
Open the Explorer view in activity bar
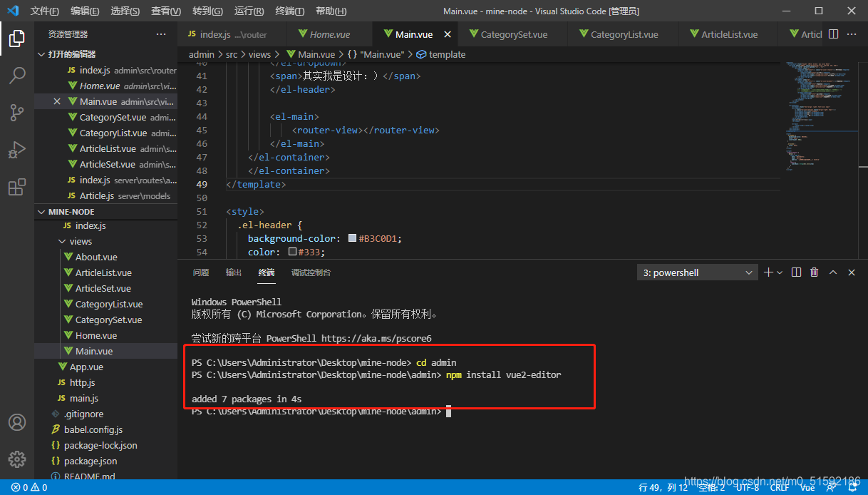[x=17, y=38]
